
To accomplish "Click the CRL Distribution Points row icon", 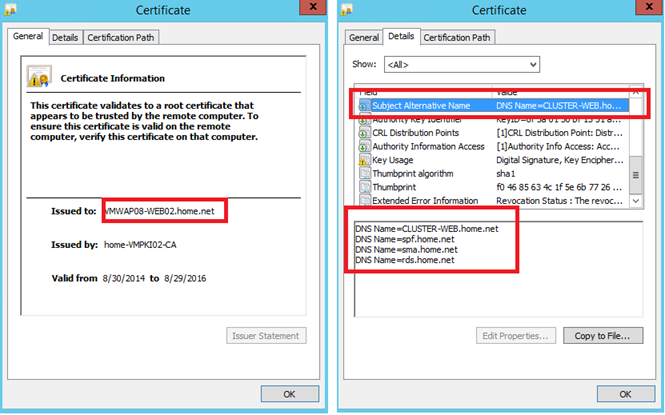I will point(364,133).
